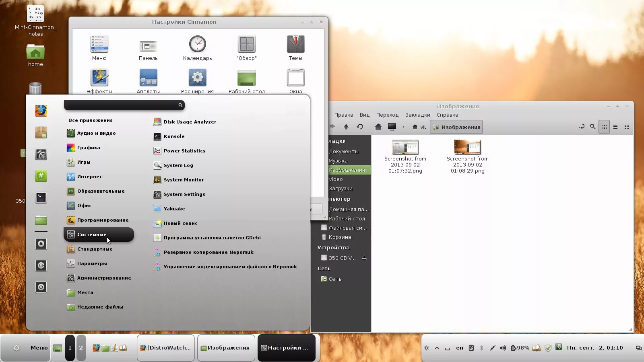This screenshot has height=362, width=644.
Task: Switch file manager to compact view mode
Action: pyautogui.click(x=627, y=127)
